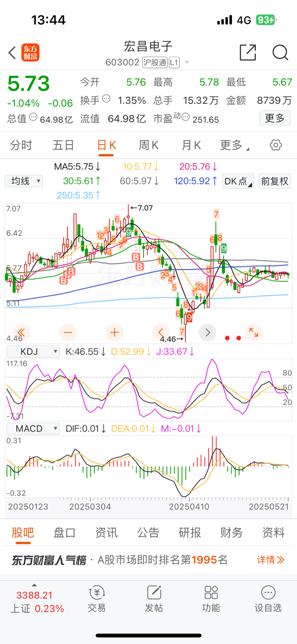Tap the L1 level badge
Viewport: 297px width, 644px height.
(x=174, y=62)
